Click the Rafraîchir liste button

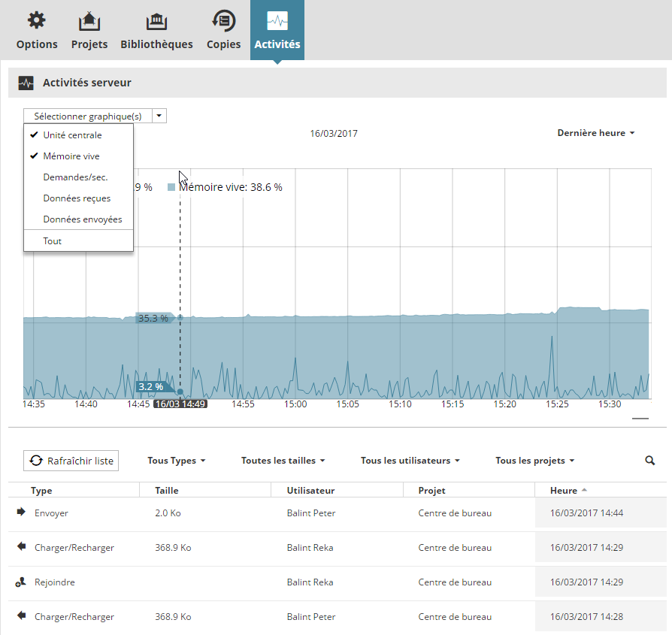[x=71, y=461]
